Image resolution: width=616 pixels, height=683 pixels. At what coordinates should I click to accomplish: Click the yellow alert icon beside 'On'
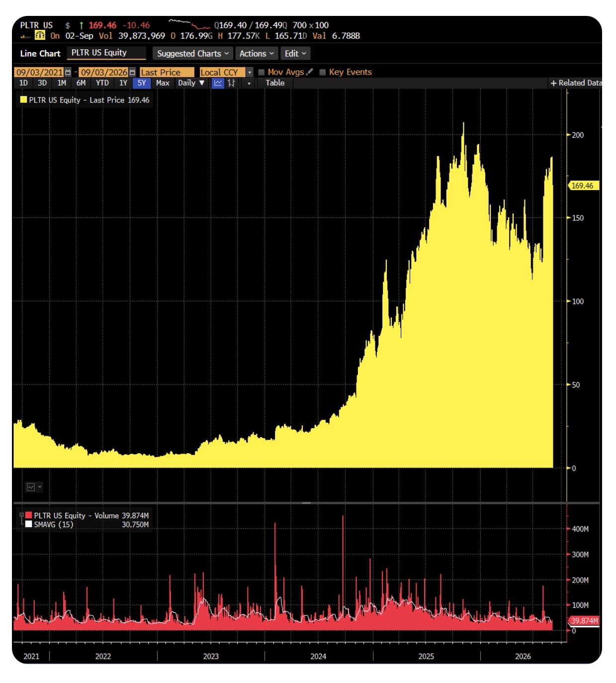click(x=40, y=35)
